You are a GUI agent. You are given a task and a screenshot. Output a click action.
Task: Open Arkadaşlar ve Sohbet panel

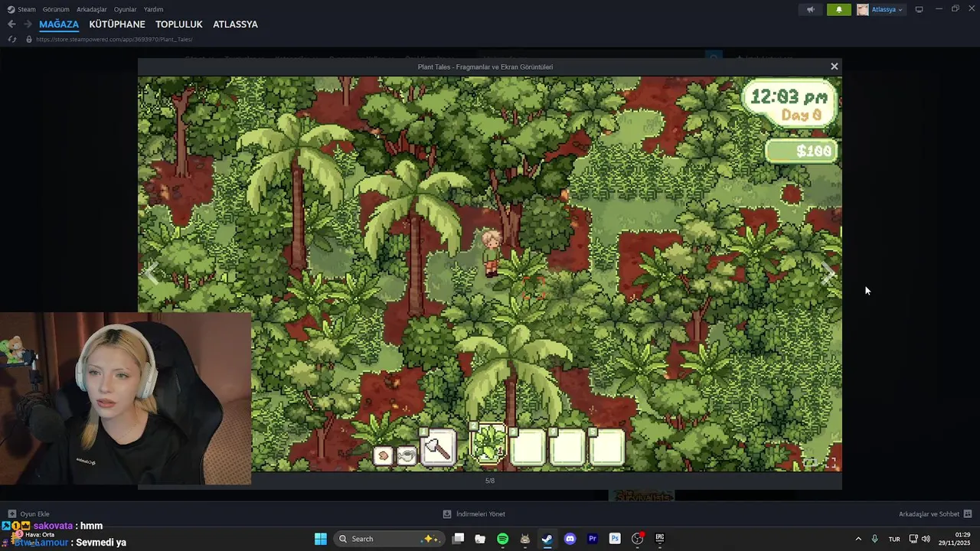tap(935, 514)
